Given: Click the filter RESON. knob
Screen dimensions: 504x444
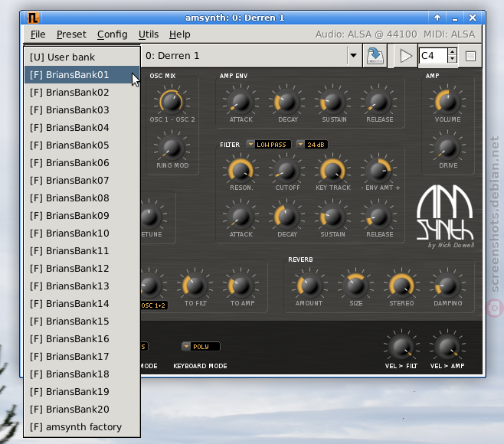Looking at the screenshot, I should (241, 171).
